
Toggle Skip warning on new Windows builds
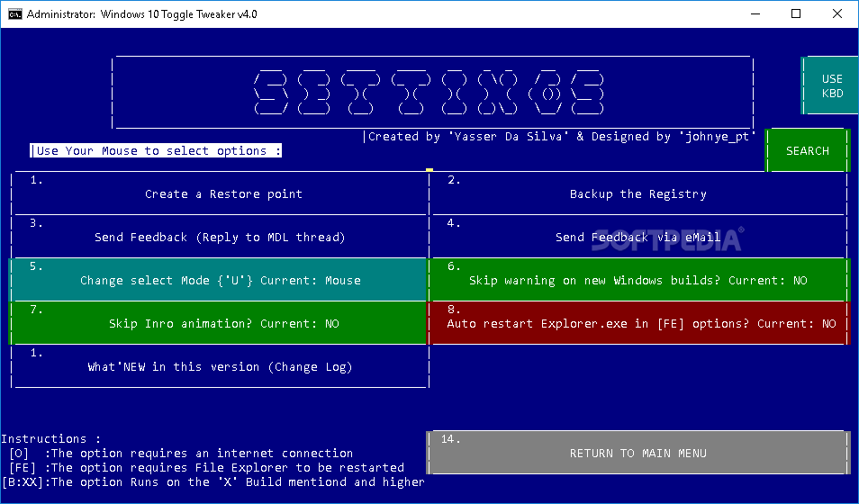pyautogui.click(x=638, y=280)
